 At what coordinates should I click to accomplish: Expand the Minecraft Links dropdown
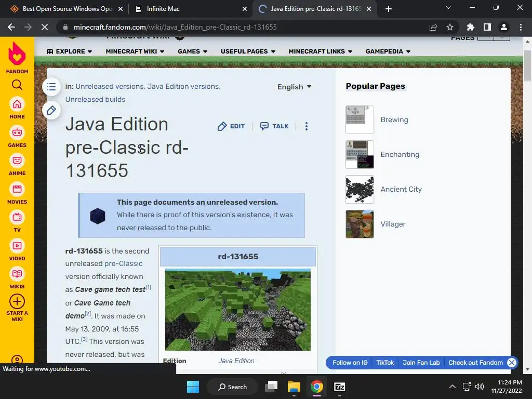(x=320, y=51)
